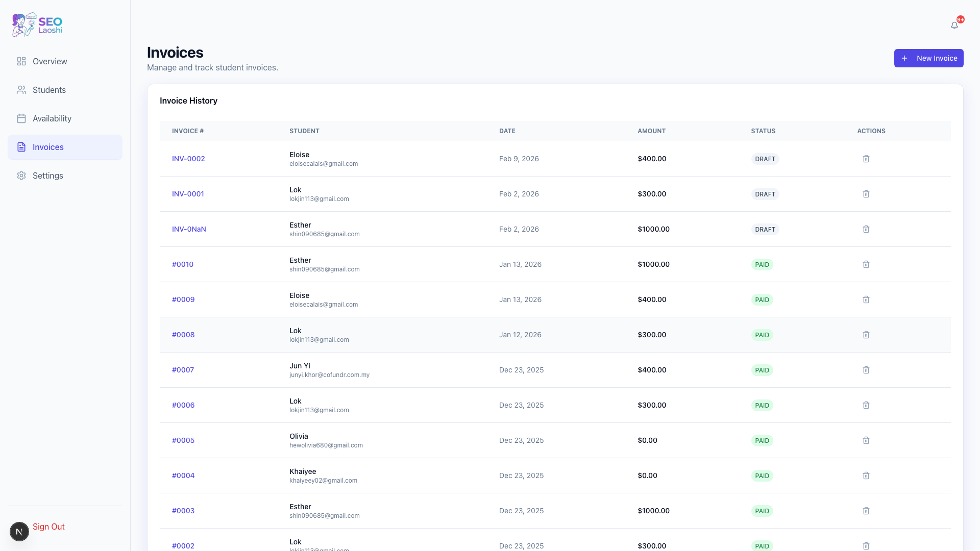Click trash icon for invoice INV-0NaN

866,229
